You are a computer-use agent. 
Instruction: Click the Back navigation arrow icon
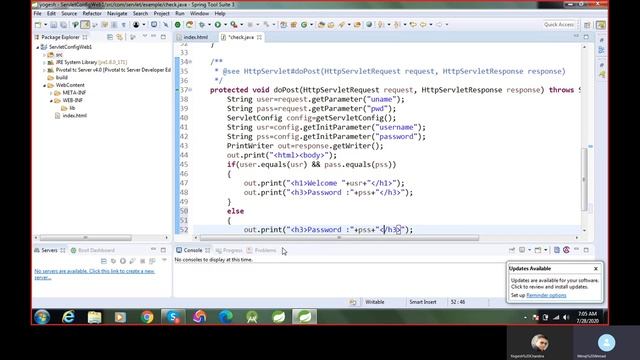point(423,25)
